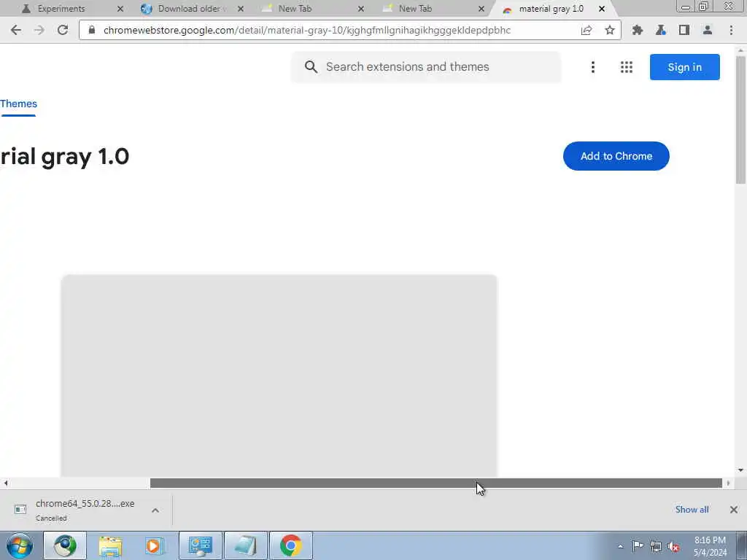Switch to the second New Tab
Screen dimensions: 747x560
point(415,9)
